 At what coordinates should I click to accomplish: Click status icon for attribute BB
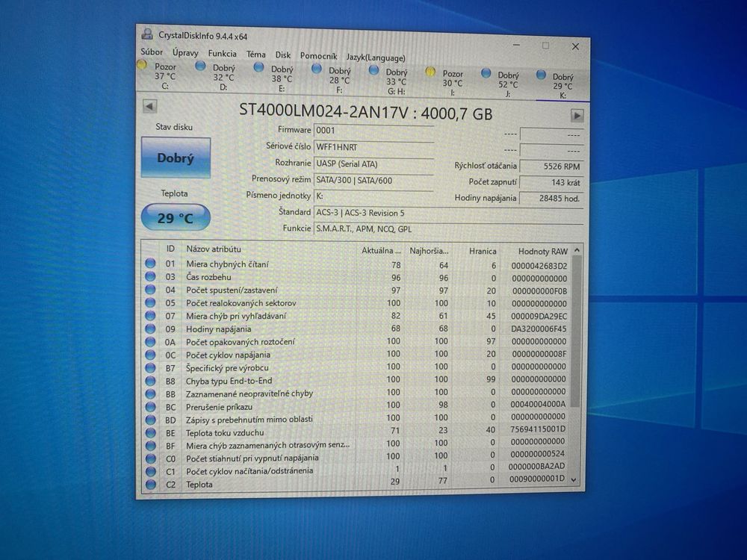pyautogui.click(x=151, y=393)
